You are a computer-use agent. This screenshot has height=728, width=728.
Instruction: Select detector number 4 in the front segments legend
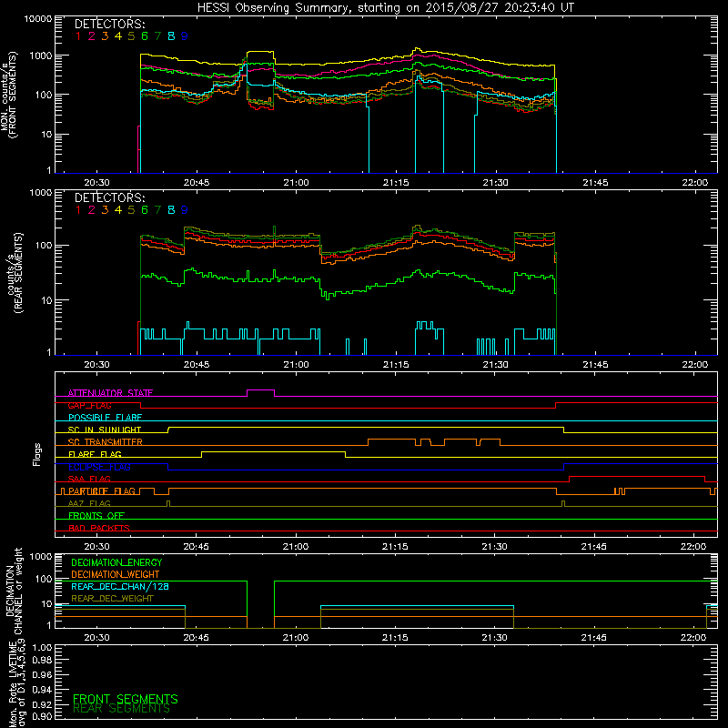point(118,36)
